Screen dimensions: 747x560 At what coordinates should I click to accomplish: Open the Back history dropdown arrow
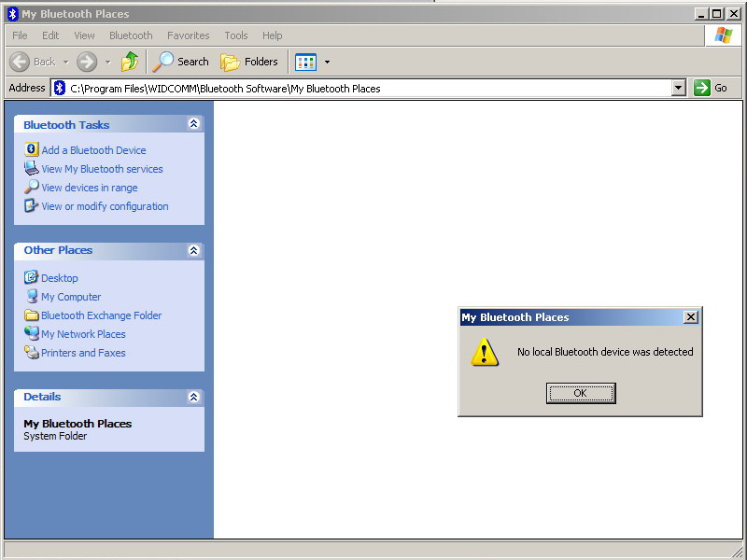[x=65, y=62]
